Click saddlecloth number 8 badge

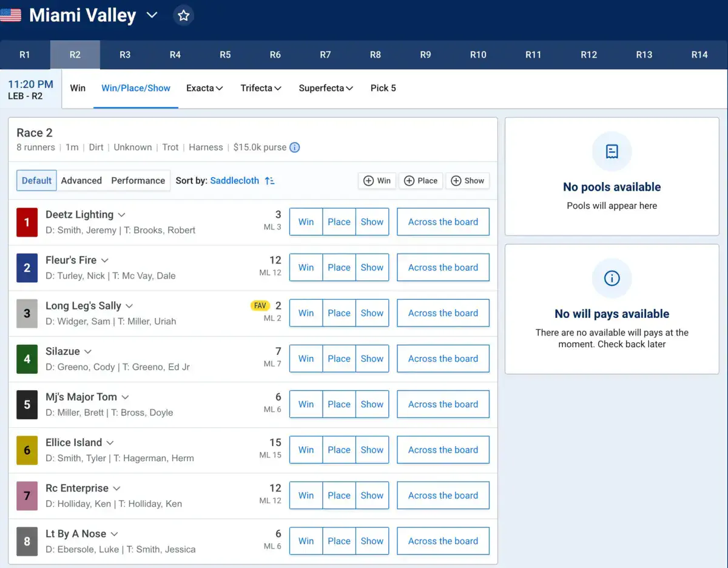pos(27,541)
